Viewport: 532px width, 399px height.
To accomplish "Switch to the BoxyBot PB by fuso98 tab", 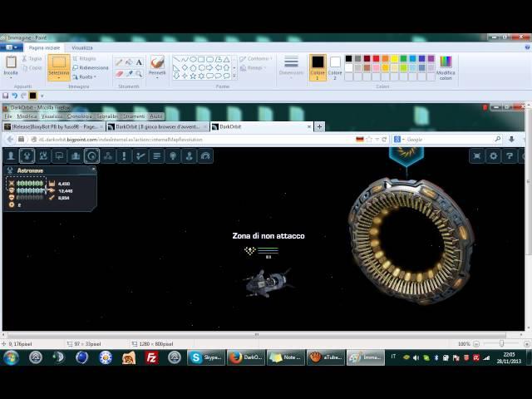I will (54, 126).
